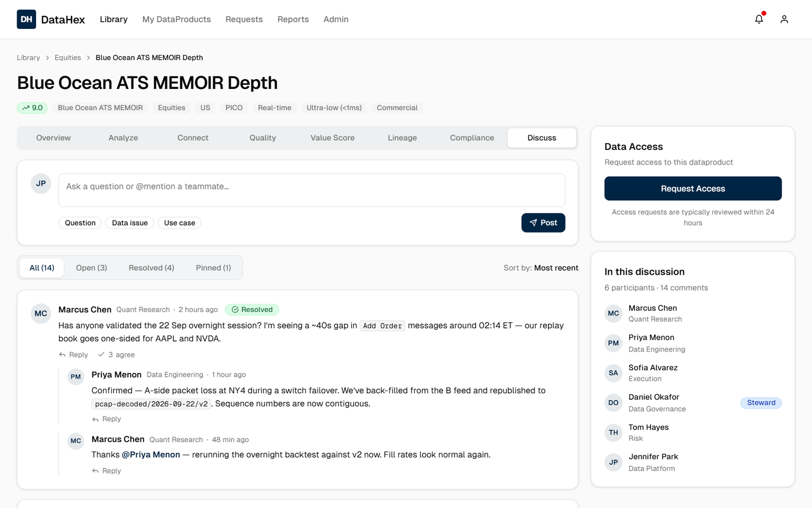Filter comments by Open (3)
Viewport: 812px width, 508px height.
[x=91, y=268]
